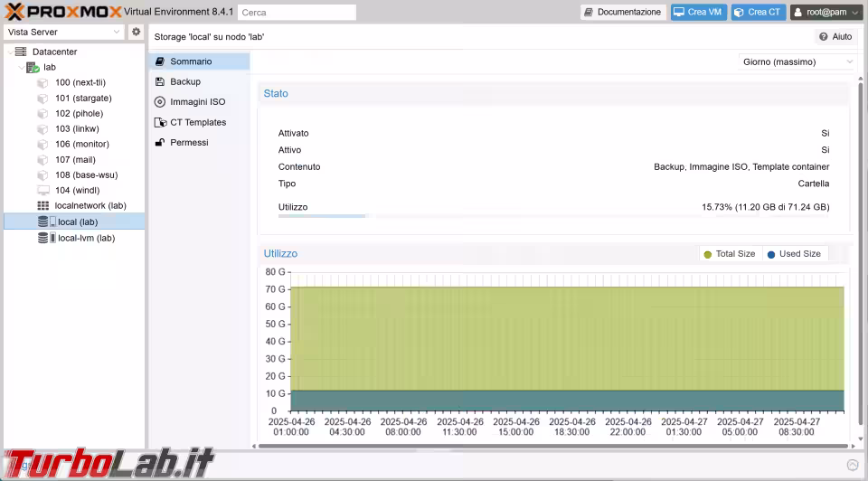Click container icon for 106 (monitor)
868x481 pixels.
(42, 145)
